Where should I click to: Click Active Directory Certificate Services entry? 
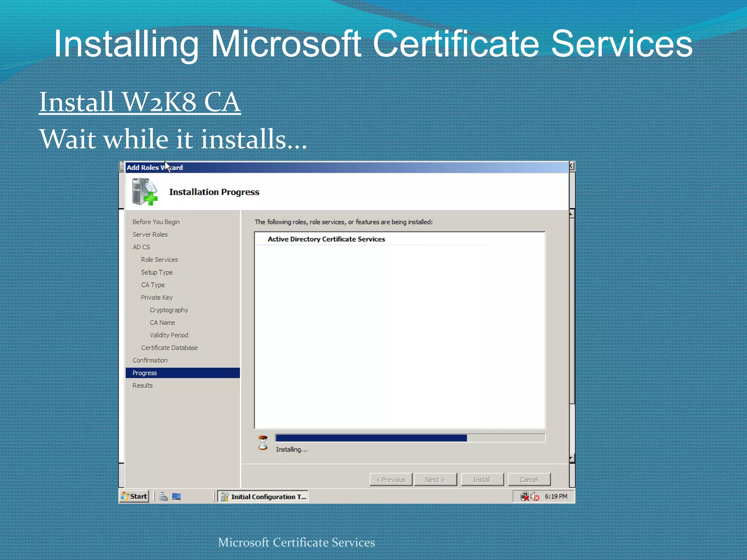click(326, 239)
